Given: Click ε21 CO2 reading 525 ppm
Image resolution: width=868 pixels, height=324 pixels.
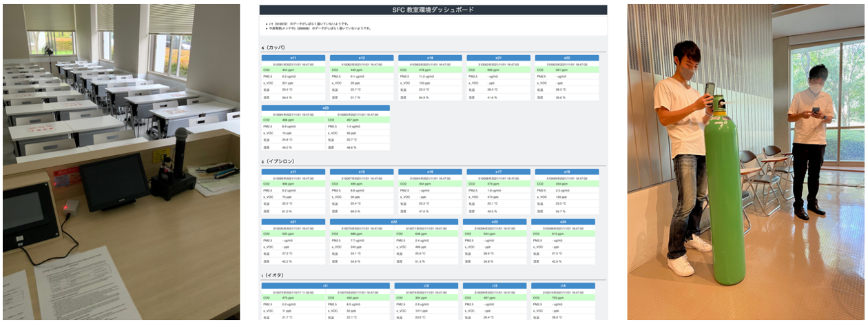Looking at the screenshot, I should (289, 234).
